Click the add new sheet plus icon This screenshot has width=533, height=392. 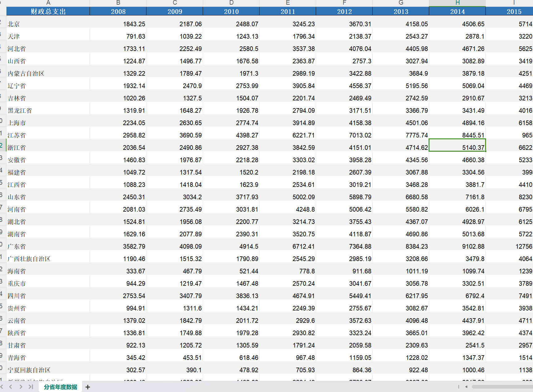pos(88,387)
